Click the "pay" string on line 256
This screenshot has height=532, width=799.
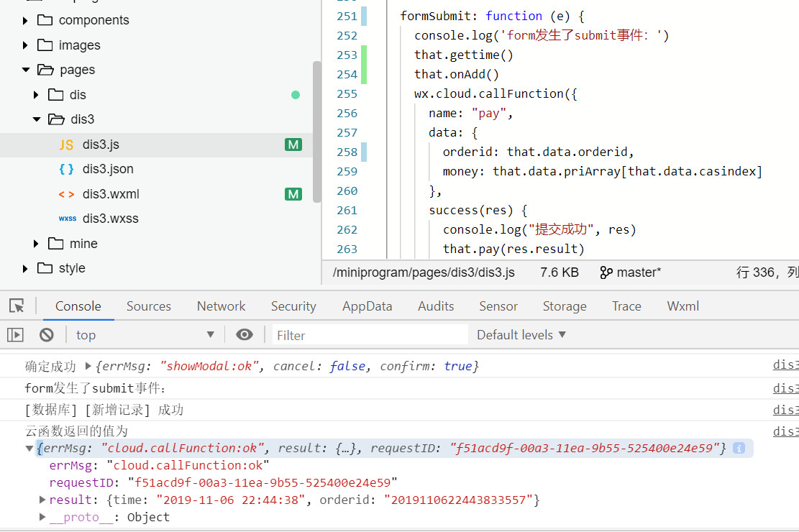coord(489,113)
